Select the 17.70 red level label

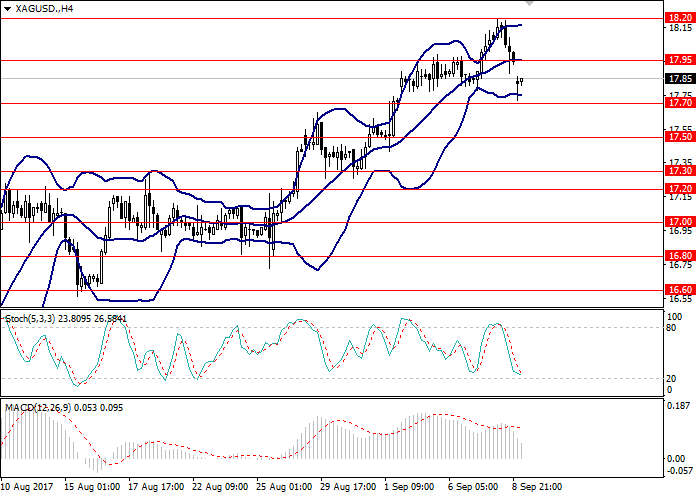tap(681, 103)
